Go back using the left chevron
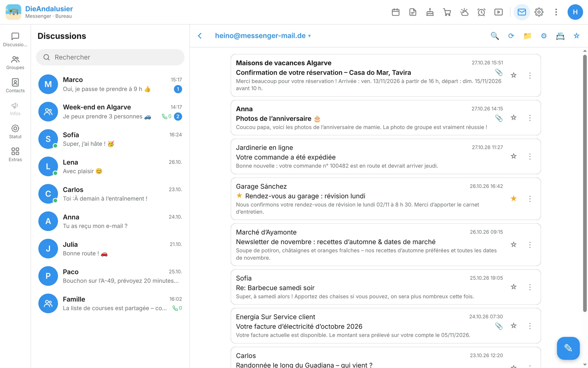This screenshot has height=368, width=588. (x=200, y=36)
